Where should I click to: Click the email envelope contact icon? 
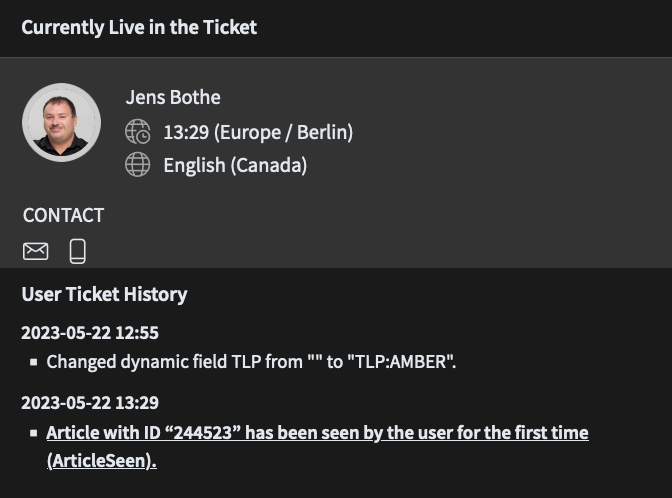[x=35, y=251]
